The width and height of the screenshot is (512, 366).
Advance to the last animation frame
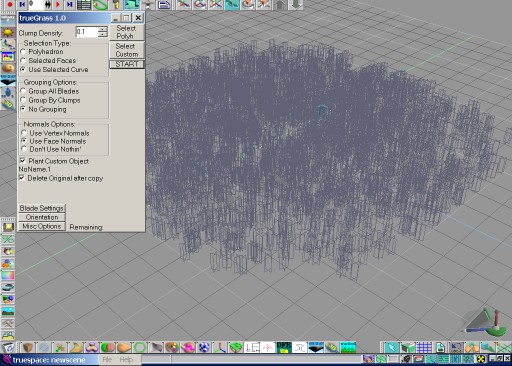(69, 4)
